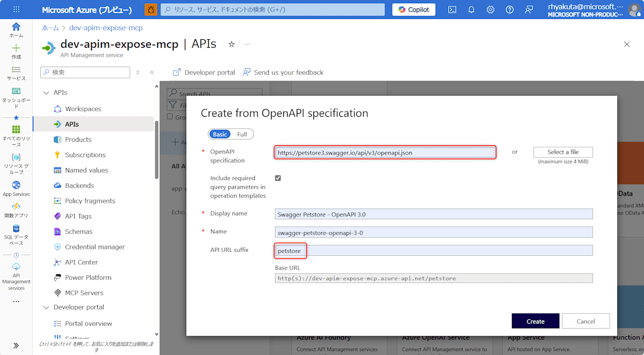
Task: Follow the dev-apim-expose-mcp breadcrumb link
Action: click(106, 28)
